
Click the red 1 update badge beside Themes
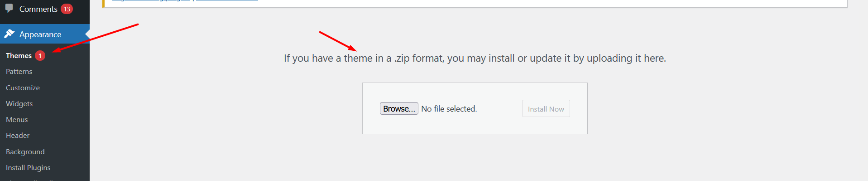click(40, 55)
